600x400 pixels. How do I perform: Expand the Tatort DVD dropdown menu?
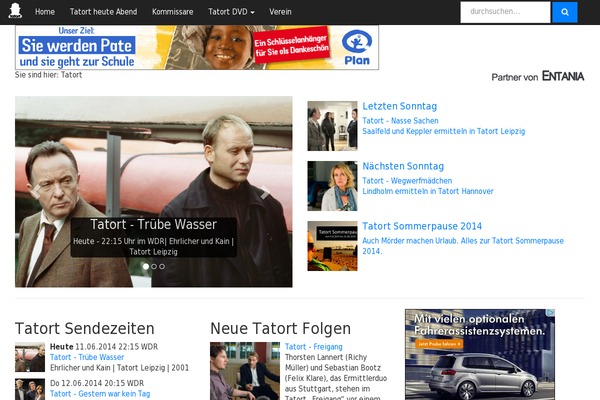(231, 12)
